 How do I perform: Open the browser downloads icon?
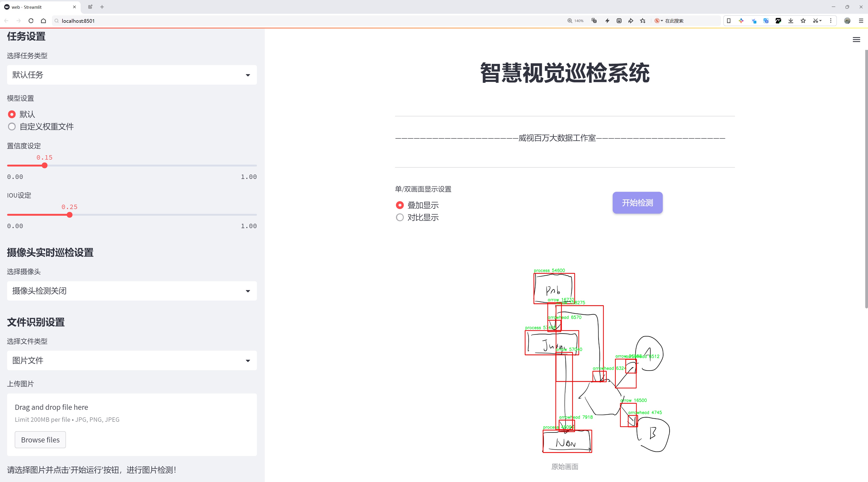[791, 20]
